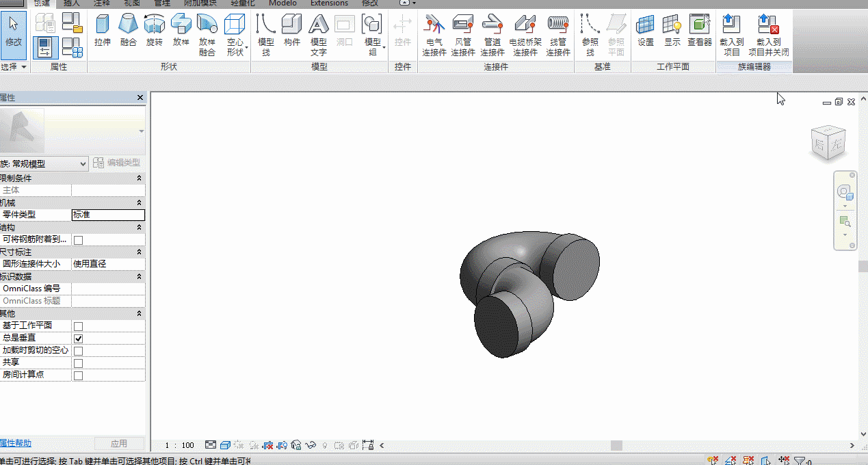
Task: Uncheck the 总是垂直 checkbox
Action: click(x=78, y=338)
